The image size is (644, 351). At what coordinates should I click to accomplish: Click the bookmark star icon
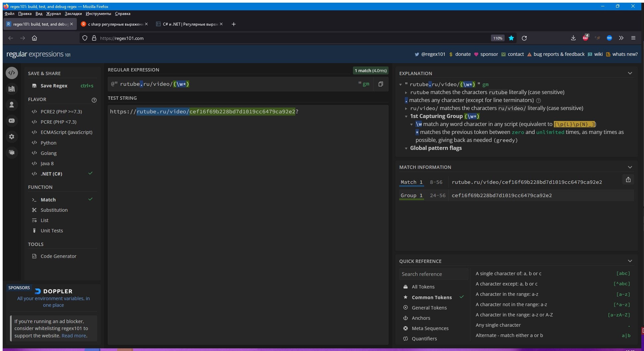click(x=511, y=38)
